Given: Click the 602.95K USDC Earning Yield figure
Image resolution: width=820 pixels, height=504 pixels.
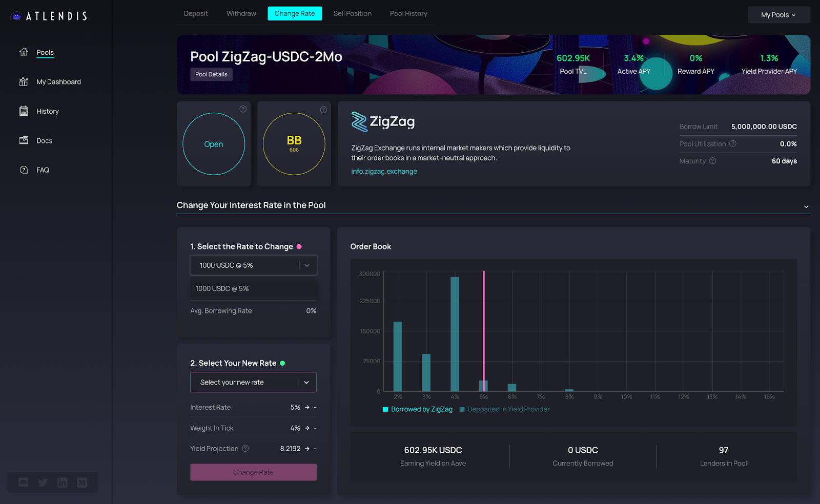Looking at the screenshot, I should tap(433, 450).
